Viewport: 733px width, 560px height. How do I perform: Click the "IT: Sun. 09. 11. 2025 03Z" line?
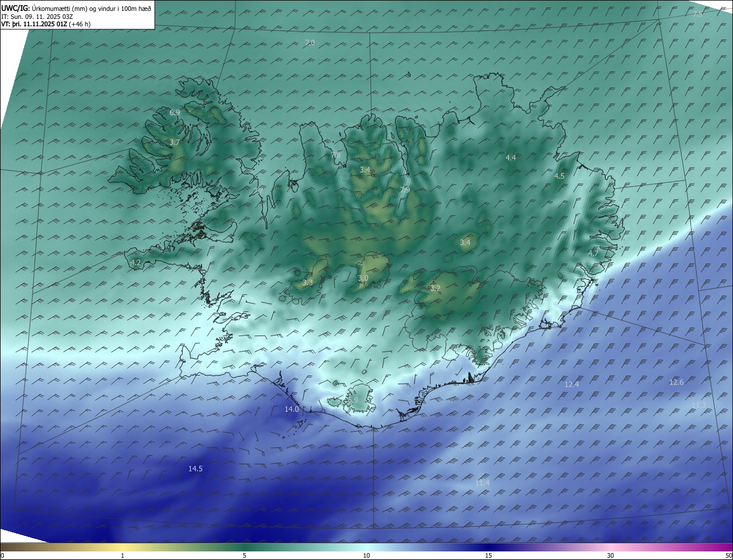(37, 16)
